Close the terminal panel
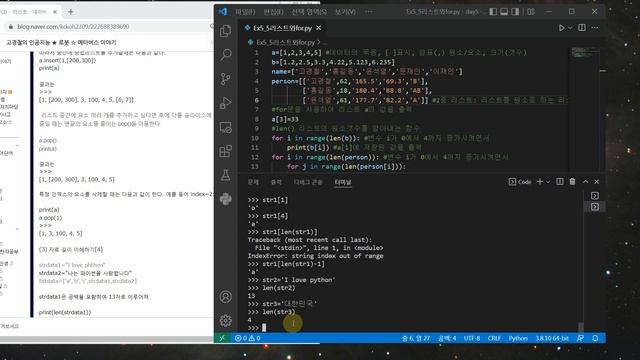640x360 pixels. (597, 182)
